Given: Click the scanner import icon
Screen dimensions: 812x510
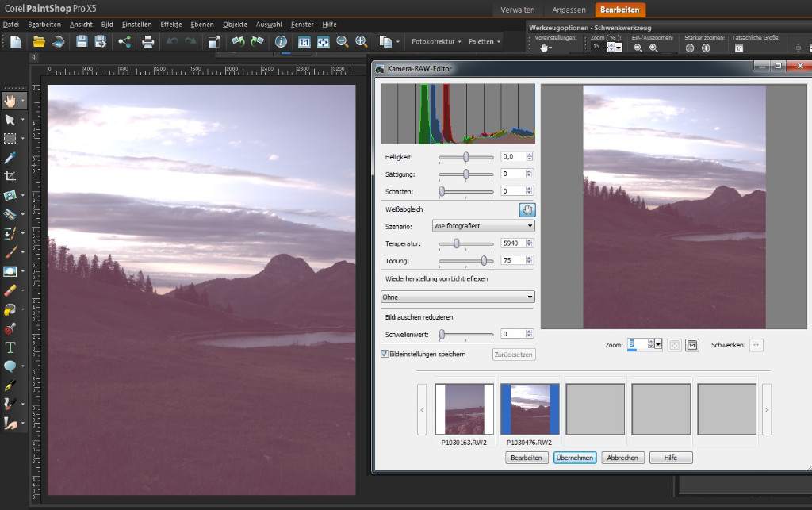Looking at the screenshot, I should coord(58,41).
